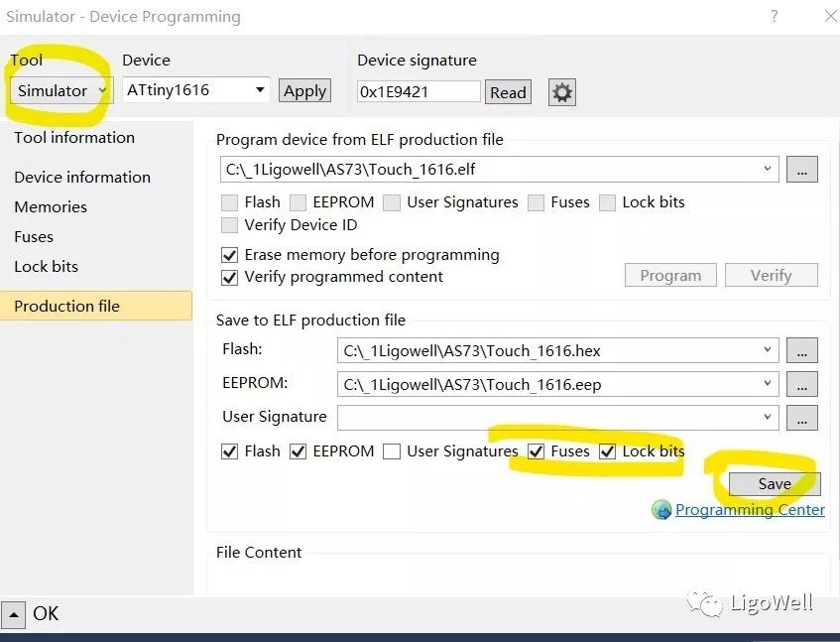This screenshot has height=642, width=840.
Task: Enable the Verify Device ID checkbox
Action: (x=230, y=225)
